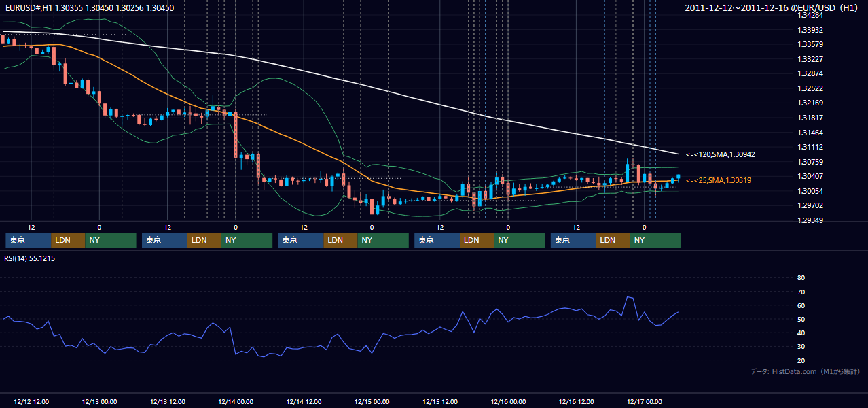Click price axis label 1.33579
Viewport: 868px width, 408px height.
point(810,44)
